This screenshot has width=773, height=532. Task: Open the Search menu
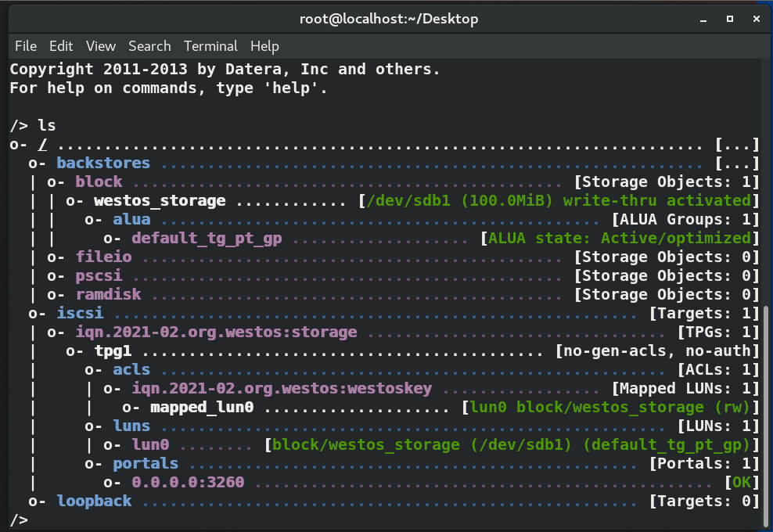tap(149, 46)
